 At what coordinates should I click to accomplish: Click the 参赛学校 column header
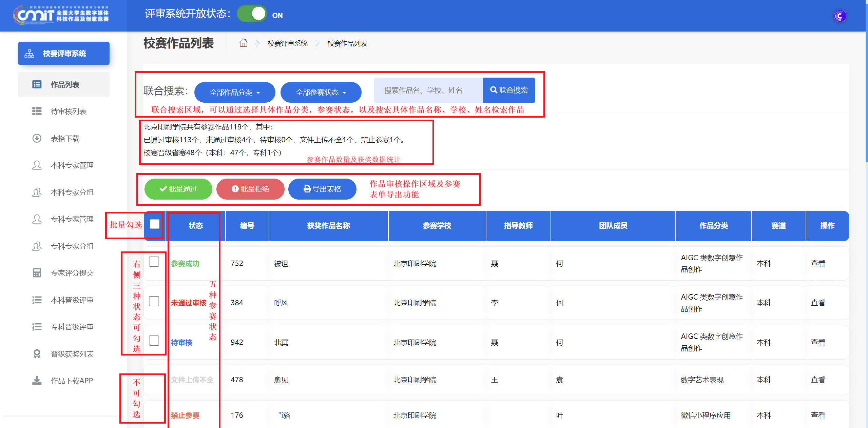(437, 226)
